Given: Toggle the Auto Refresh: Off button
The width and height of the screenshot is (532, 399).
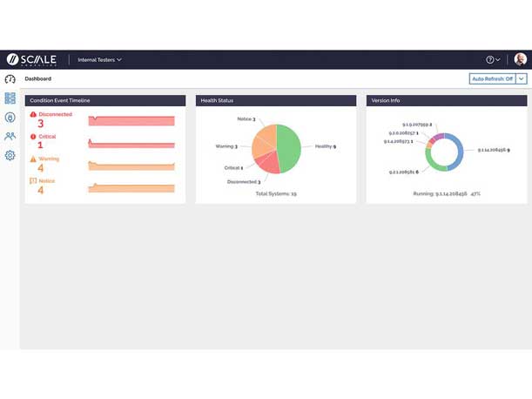Looking at the screenshot, I should (x=492, y=79).
